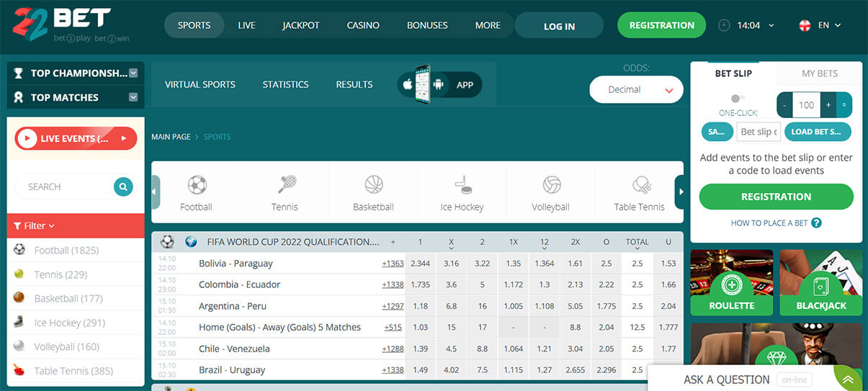Image resolution: width=868 pixels, height=391 pixels.
Task: Click the star icon next to Top Matches
Action: 18,97
